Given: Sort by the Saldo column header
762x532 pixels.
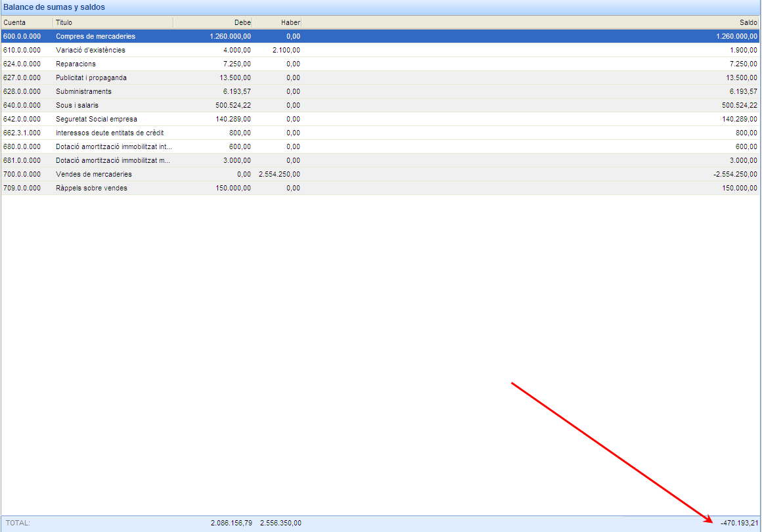Looking at the screenshot, I should click(529, 22).
